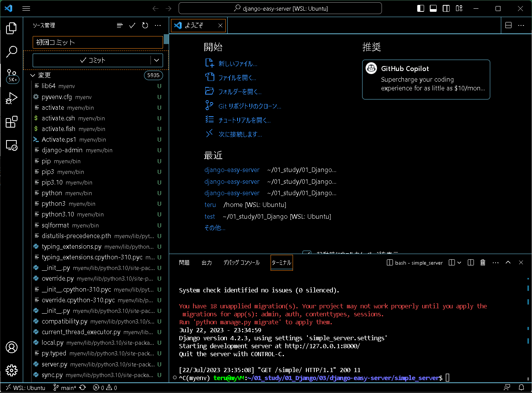The image size is (532, 393).
Task: Click the コミット button
Action: point(92,60)
